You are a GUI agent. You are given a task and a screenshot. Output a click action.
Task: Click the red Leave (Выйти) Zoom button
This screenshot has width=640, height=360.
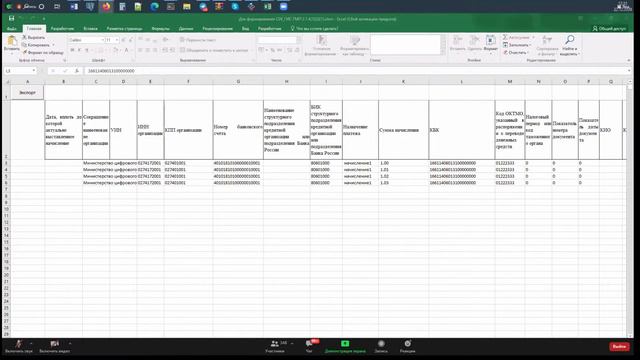click(x=619, y=346)
